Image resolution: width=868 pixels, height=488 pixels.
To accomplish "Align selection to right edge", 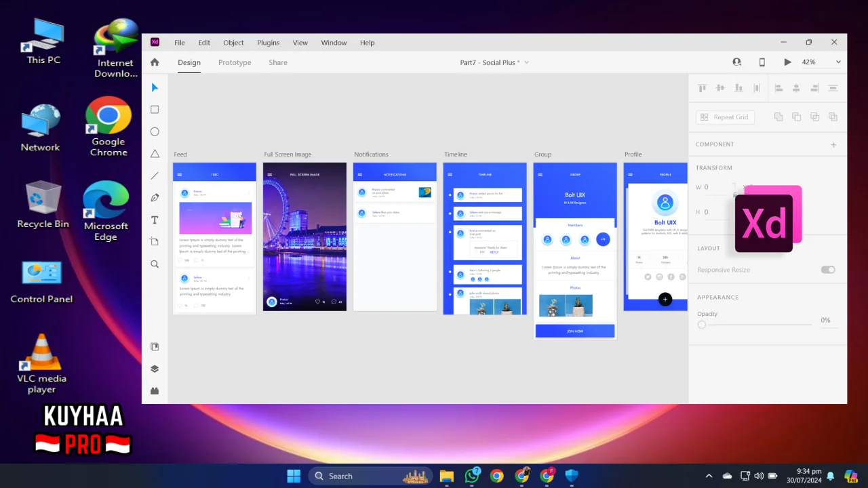I will (814, 88).
